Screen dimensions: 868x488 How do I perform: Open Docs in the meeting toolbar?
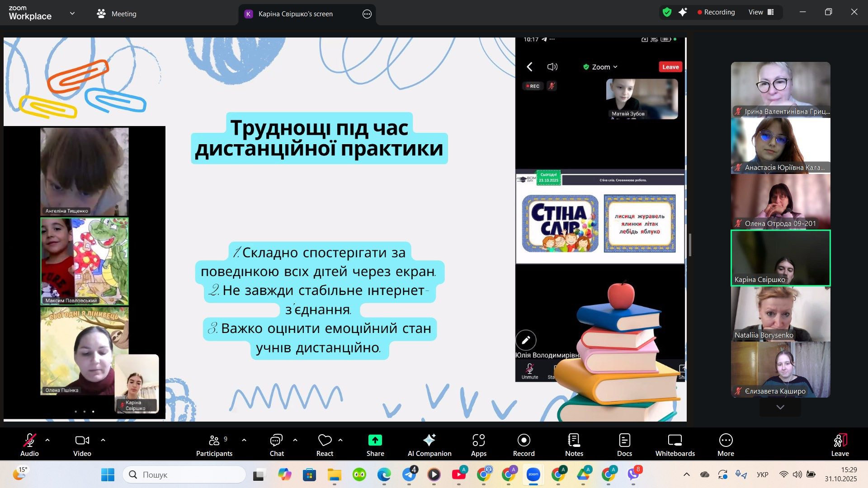(x=624, y=445)
